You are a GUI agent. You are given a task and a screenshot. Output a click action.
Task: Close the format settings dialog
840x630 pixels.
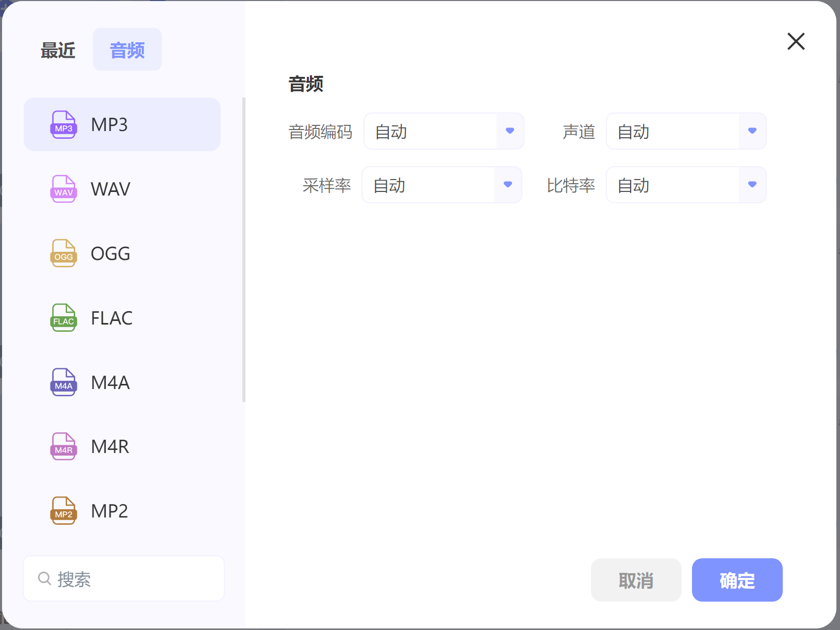[x=795, y=41]
